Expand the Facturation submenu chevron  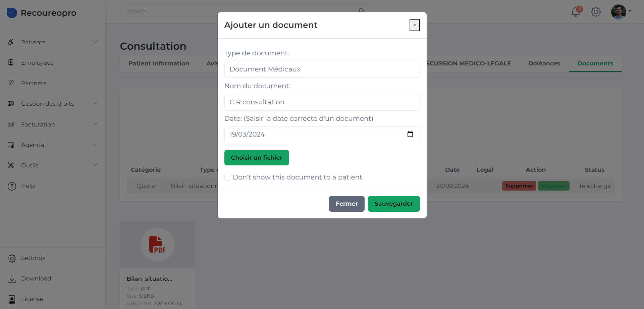point(95,124)
